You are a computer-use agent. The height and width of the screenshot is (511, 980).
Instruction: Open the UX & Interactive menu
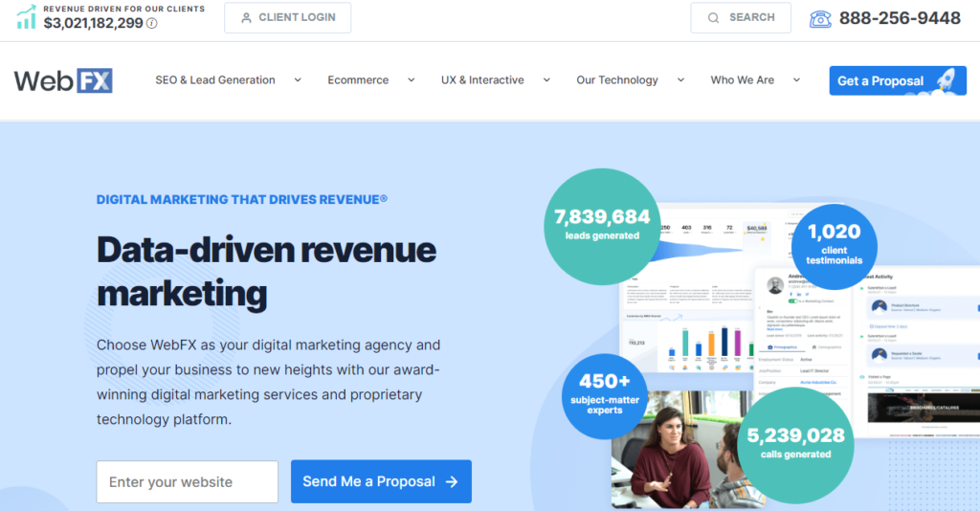pos(482,80)
